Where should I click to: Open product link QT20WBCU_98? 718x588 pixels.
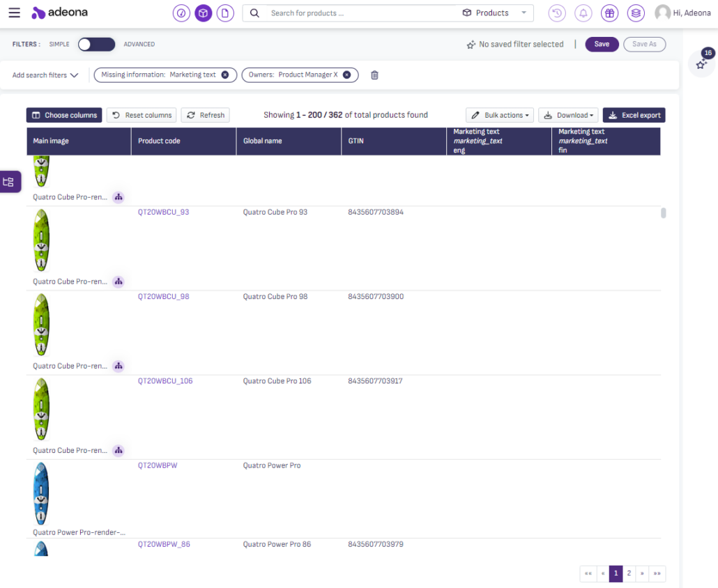click(164, 297)
